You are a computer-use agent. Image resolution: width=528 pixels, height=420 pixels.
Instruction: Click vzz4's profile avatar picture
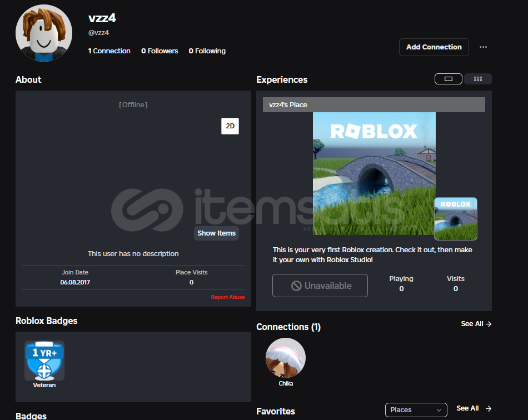click(x=44, y=33)
